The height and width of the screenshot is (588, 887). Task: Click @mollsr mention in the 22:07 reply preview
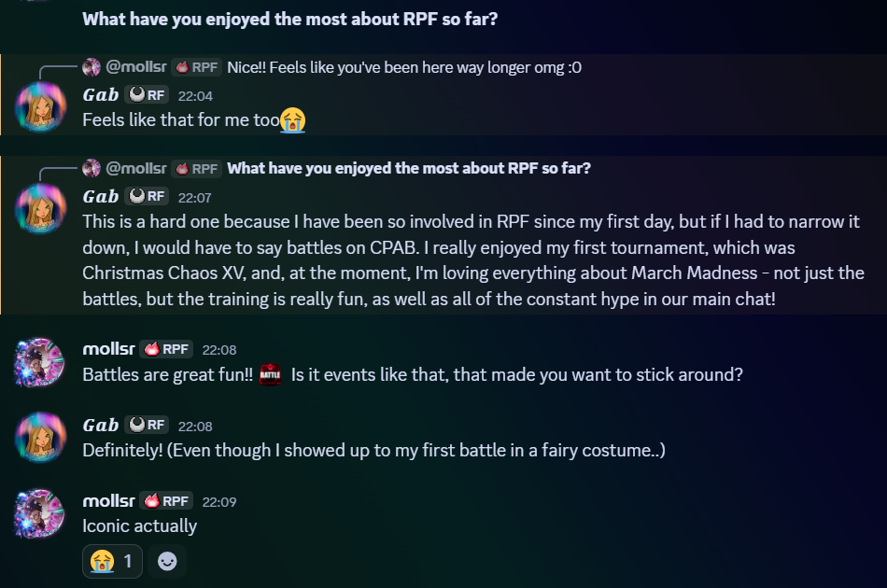point(136,168)
